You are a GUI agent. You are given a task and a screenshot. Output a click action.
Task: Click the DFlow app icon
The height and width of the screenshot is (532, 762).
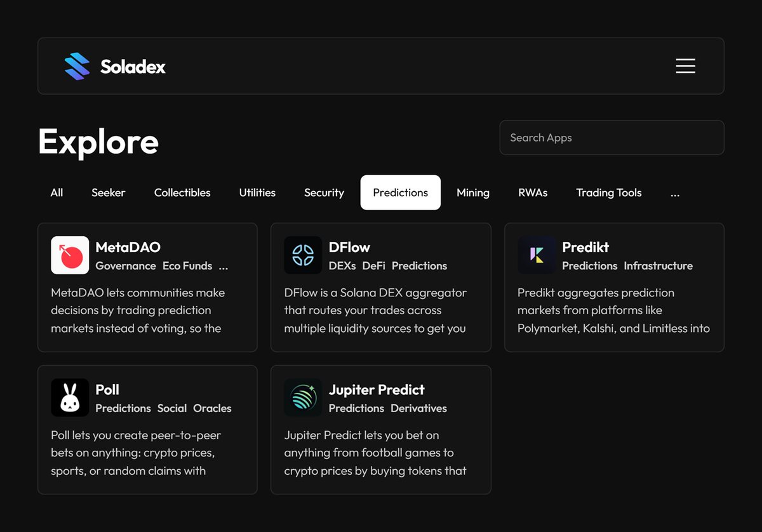[x=303, y=255]
